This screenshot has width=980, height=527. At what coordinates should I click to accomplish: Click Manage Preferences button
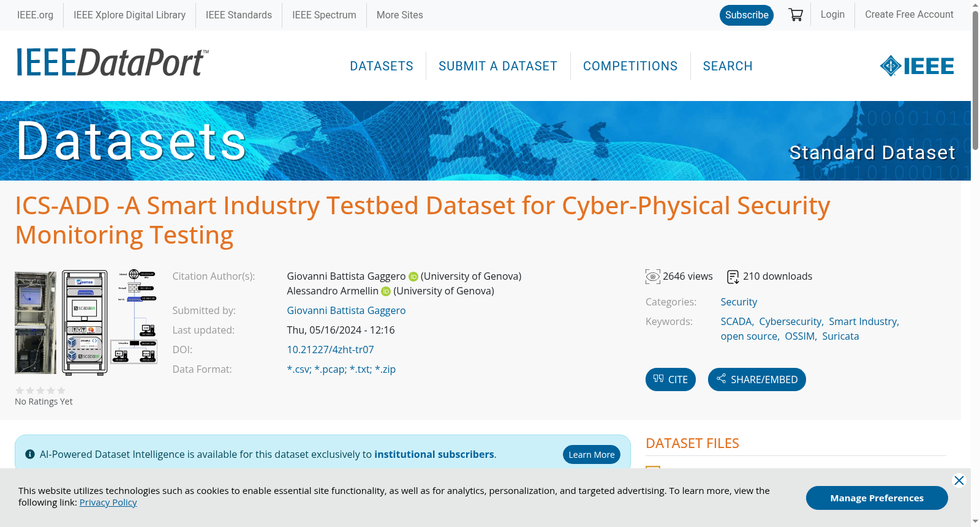click(877, 498)
